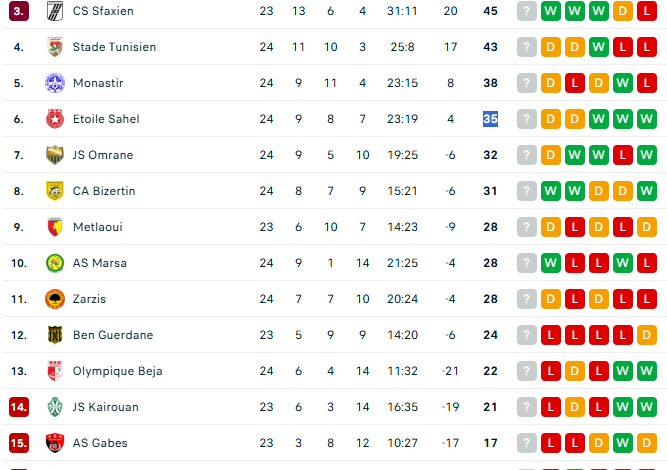This screenshot has height=470, width=667.
Task: Click the highlighted 35 points badge
Action: coord(490,119)
